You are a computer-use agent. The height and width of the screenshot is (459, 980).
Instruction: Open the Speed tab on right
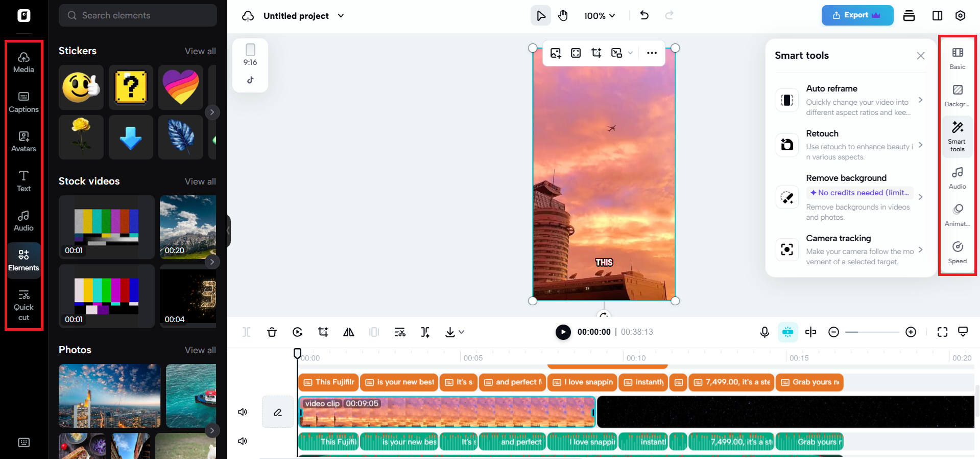tap(958, 253)
